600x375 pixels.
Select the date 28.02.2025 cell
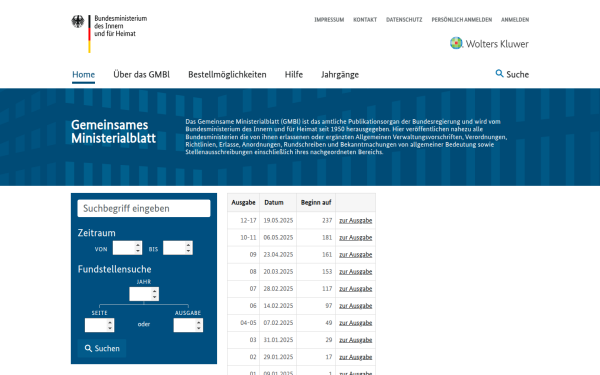(x=278, y=289)
